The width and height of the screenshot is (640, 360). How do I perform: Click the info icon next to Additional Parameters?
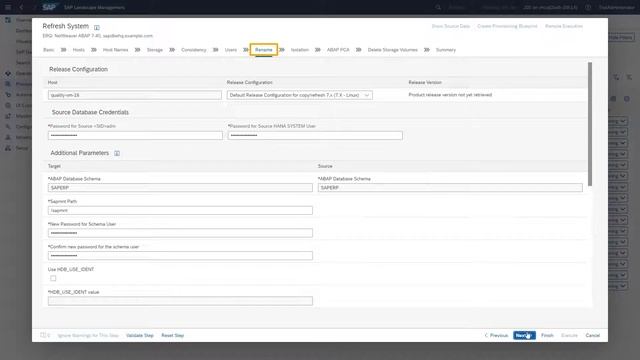pos(117,153)
